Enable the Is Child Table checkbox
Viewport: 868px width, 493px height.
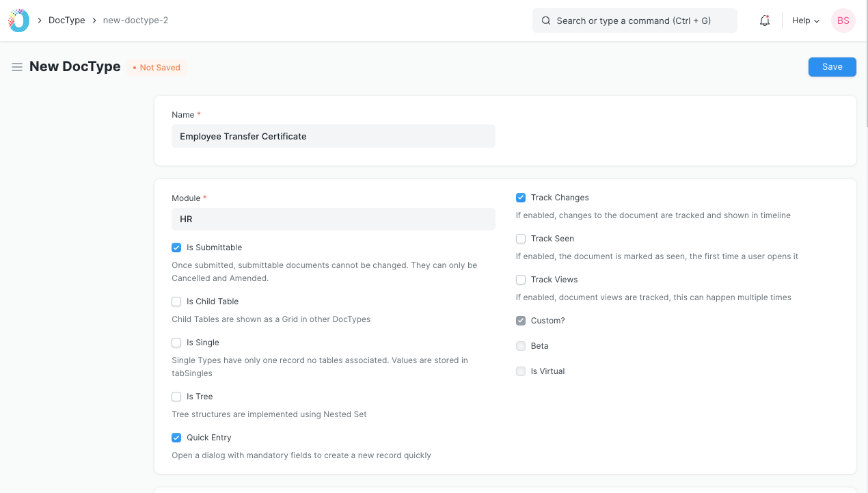[176, 302]
